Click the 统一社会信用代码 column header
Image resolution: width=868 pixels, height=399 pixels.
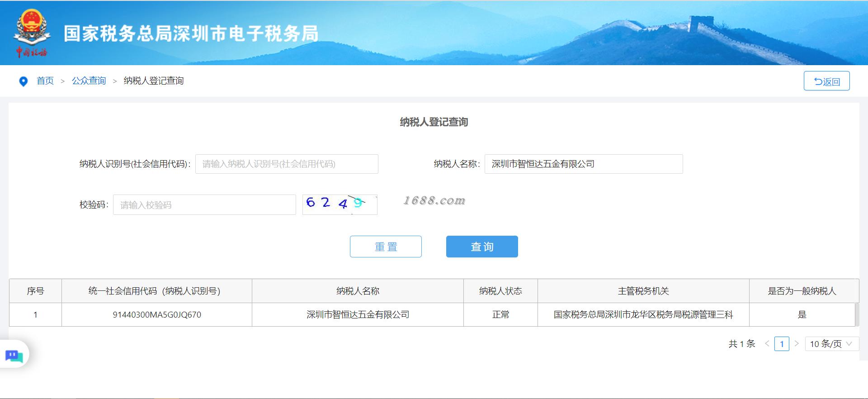[x=156, y=291]
